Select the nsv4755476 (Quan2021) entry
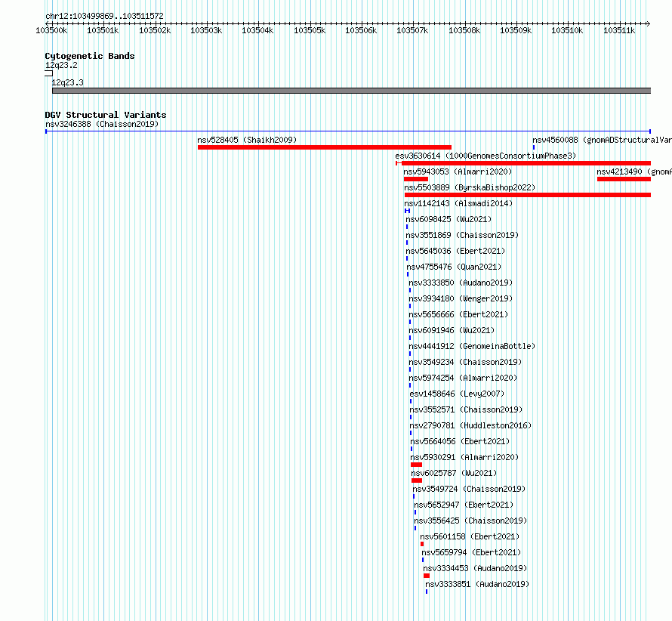Screen dimensions: 672x621 454,267
